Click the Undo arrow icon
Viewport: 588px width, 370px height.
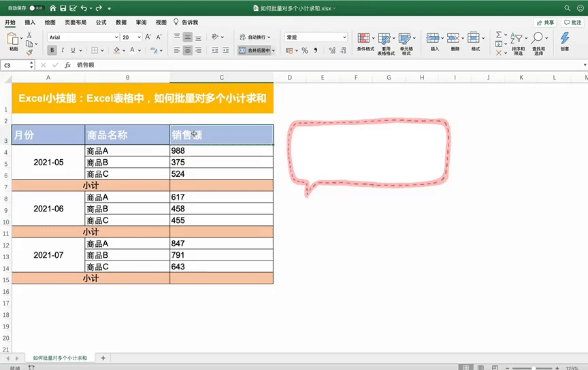84,8
